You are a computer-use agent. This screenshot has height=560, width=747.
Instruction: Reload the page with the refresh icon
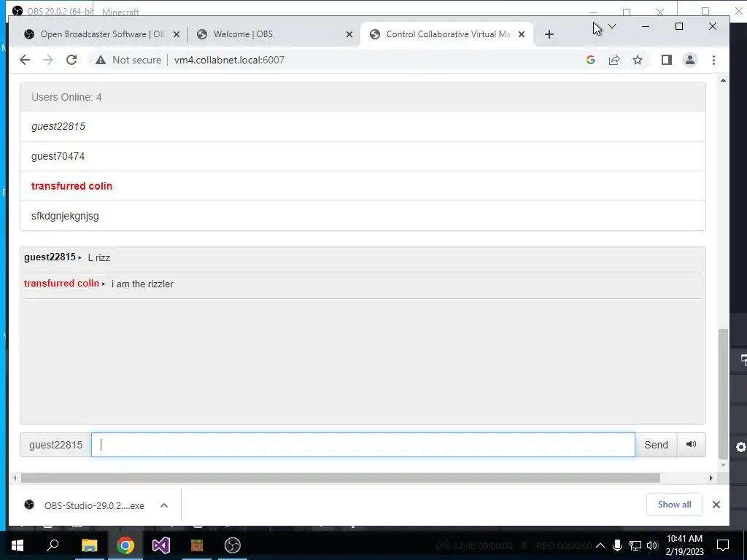[71, 60]
